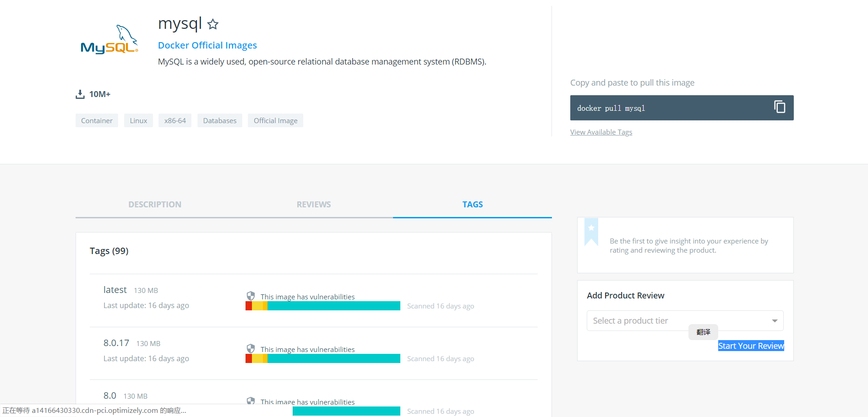
Task: Click the Official Image tag
Action: tap(276, 120)
